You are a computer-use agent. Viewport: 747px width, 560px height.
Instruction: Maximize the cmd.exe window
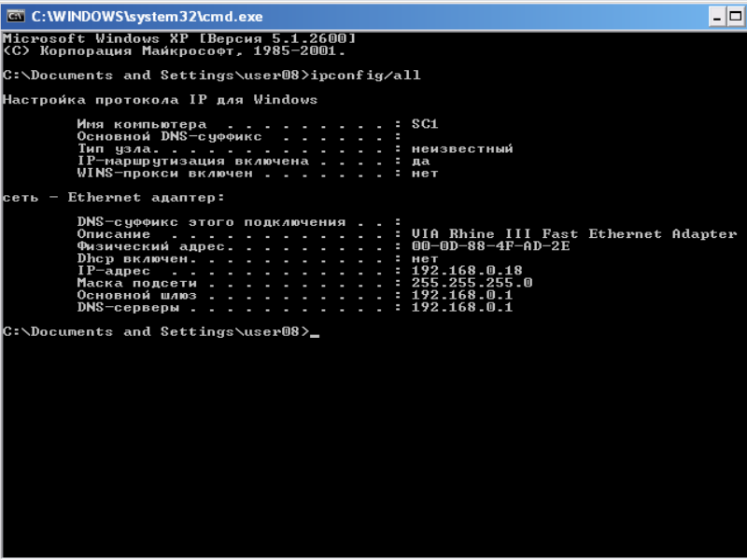point(735,17)
